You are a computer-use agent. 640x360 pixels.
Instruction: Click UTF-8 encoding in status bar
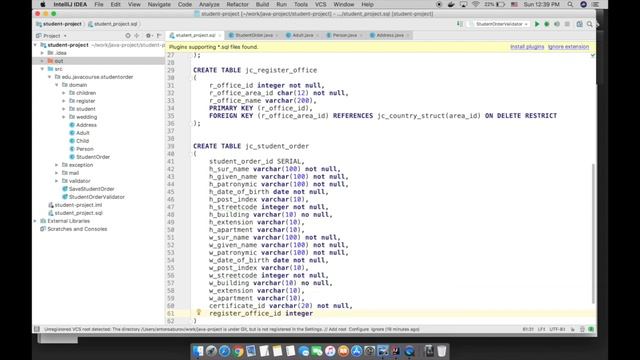[x=557, y=329]
